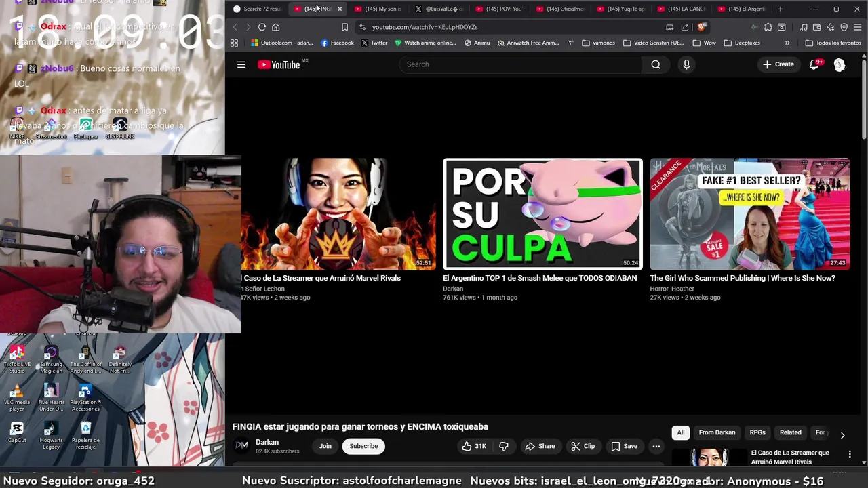Image resolution: width=868 pixels, height=488 pixels.
Task: Open options menu for the suggested video
Action: point(850,454)
